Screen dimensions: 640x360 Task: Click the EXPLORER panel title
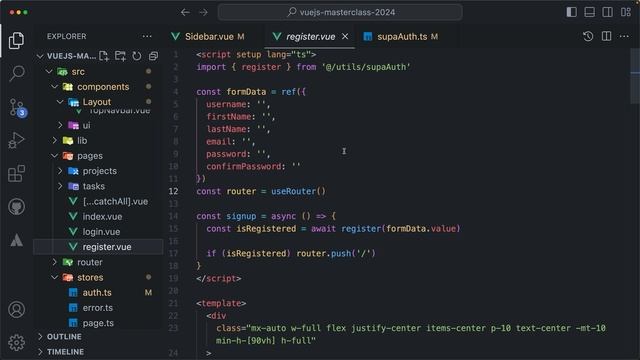[x=67, y=36]
